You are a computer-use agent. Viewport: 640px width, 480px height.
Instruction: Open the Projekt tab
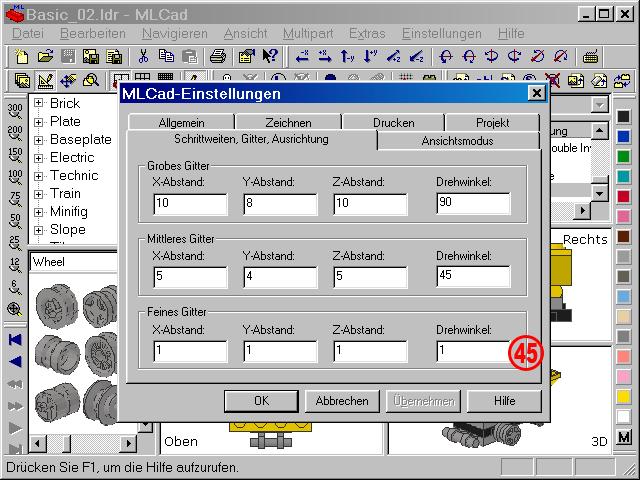493,122
